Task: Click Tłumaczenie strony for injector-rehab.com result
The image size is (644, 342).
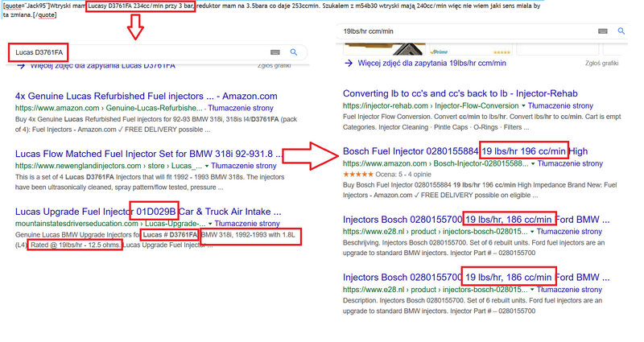Action: pyautogui.click(x=560, y=106)
